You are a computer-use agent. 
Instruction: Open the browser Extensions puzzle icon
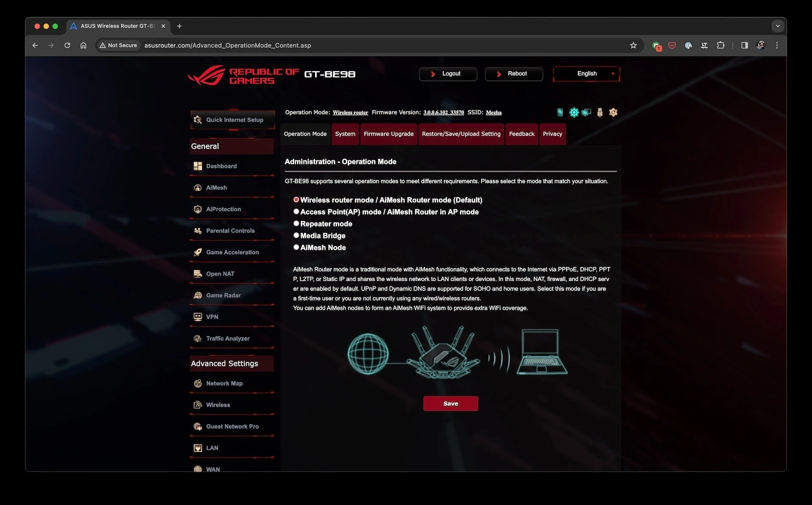[721, 45]
